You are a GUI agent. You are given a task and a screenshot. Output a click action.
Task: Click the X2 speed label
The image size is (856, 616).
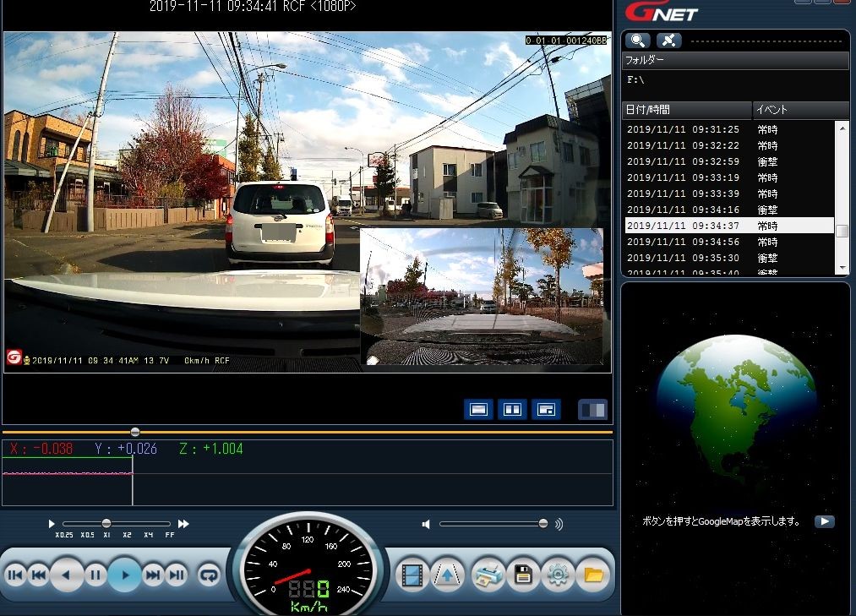(x=128, y=535)
